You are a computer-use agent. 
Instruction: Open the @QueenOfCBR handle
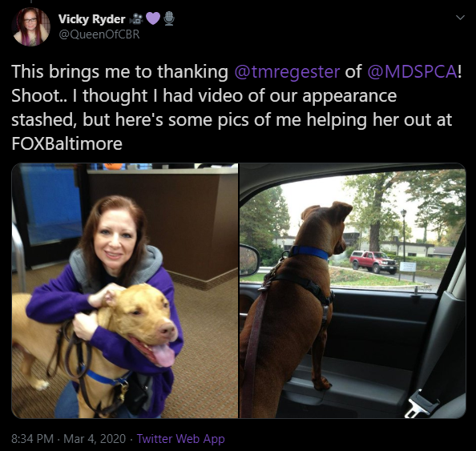pyautogui.click(x=99, y=34)
